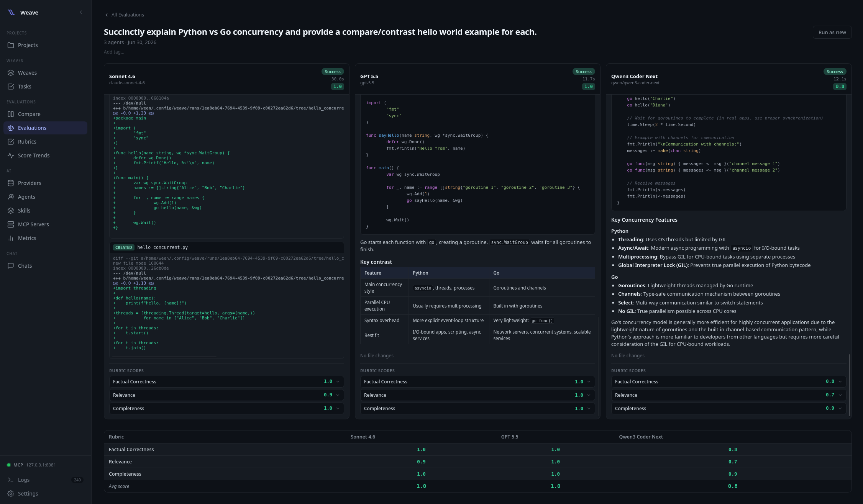Click the Weaves layers icon

point(11,73)
